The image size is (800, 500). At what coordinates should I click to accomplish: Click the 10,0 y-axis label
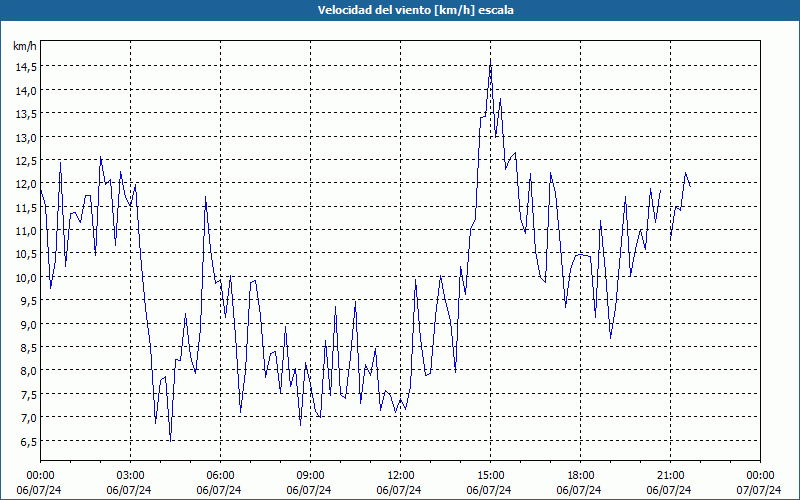25,278
